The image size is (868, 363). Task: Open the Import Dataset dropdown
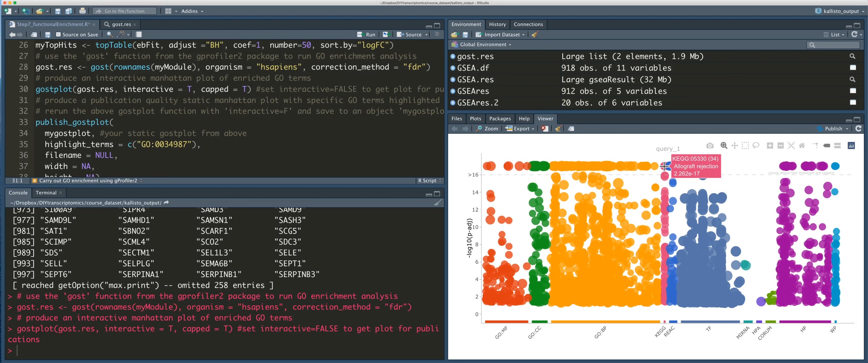(x=500, y=34)
